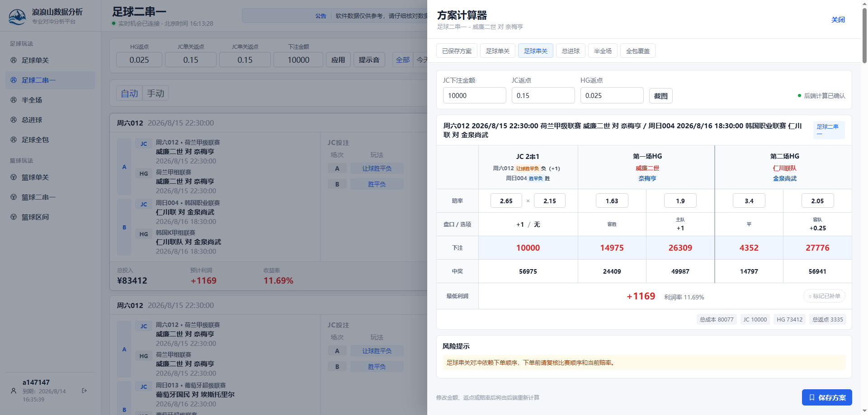Click the 胜平负 play option in first card
The width and height of the screenshot is (868, 415).
(x=377, y=184)
